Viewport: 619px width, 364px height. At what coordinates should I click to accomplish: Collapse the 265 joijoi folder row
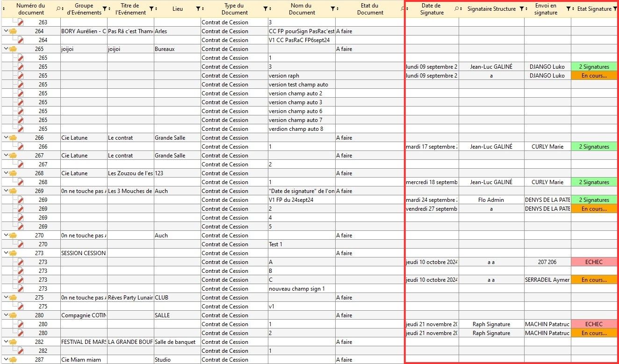coord(6,49)
